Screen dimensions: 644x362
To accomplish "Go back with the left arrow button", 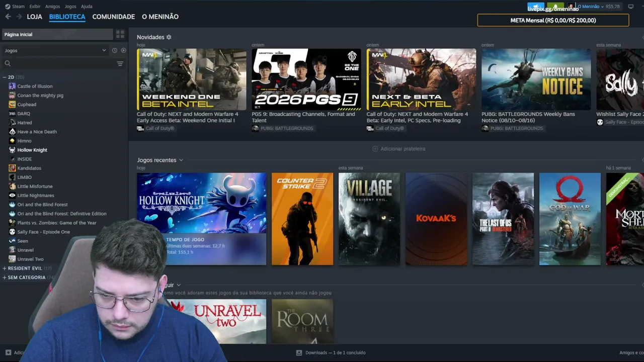I will 8,17.
